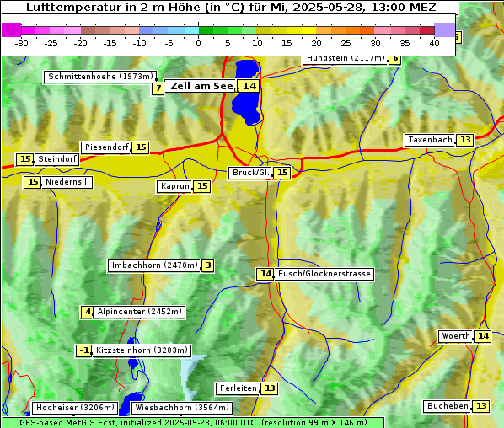504x428 pixels.
Task: Select the Wiesbachhorn (3564m) label
Action: pos(182,408)
